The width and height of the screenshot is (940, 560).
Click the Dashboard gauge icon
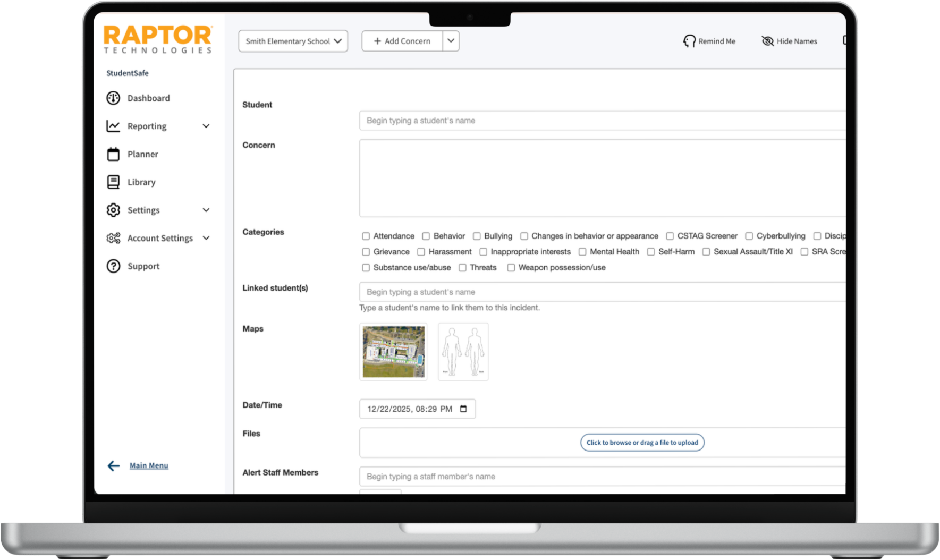click(x=113, y=98)
